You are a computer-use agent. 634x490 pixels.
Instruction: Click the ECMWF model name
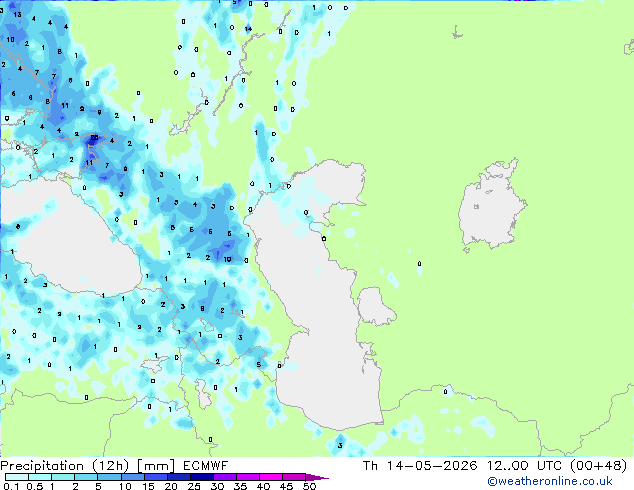pyautogui.click(x=206, y=466)
